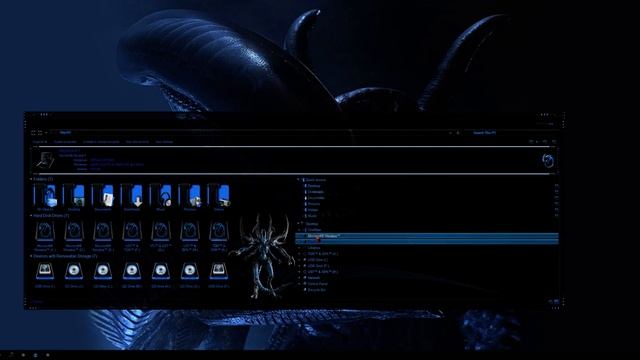Viewport: 640px width, 360px height.
Task: Open the Videos folder icon in Folders group
Action: tap(219, 196)
